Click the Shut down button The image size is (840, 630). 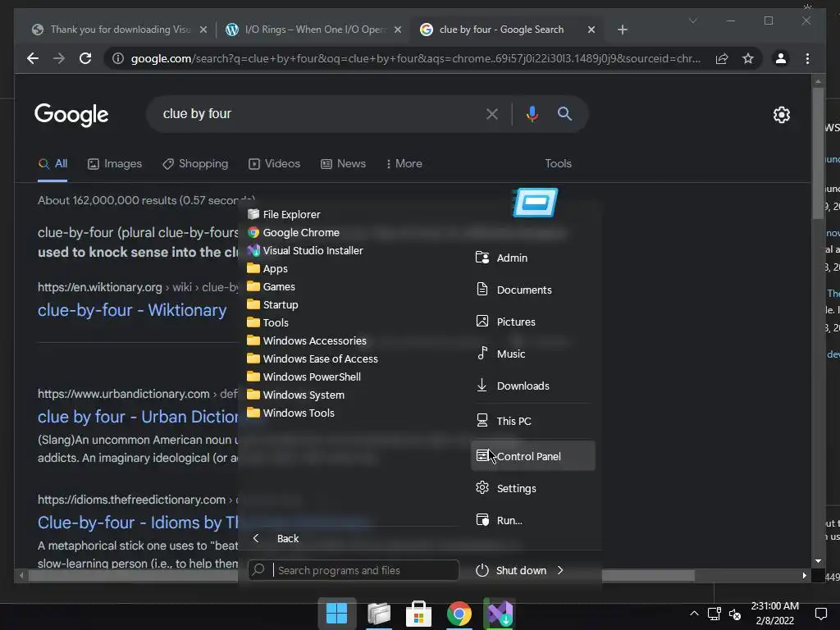511,570
